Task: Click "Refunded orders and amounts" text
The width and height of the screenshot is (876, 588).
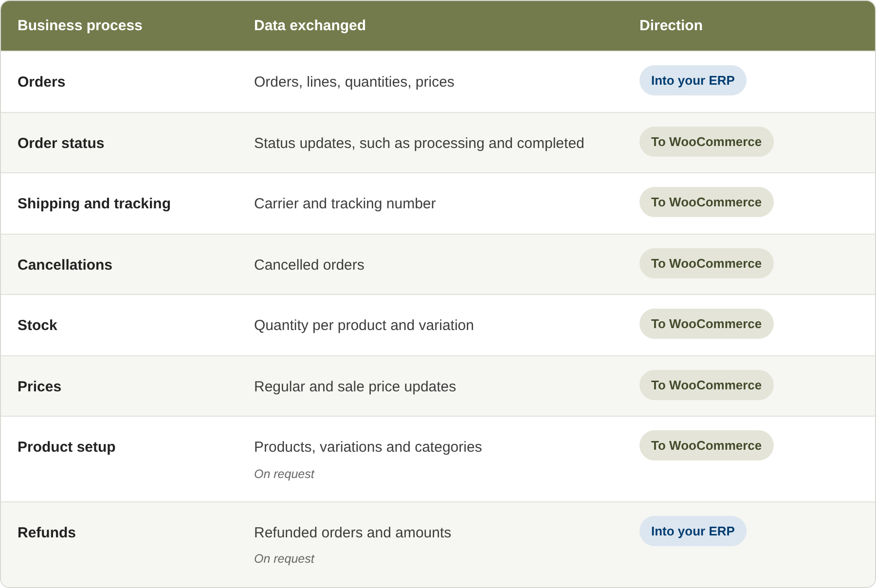Action: tap(353, 533)
